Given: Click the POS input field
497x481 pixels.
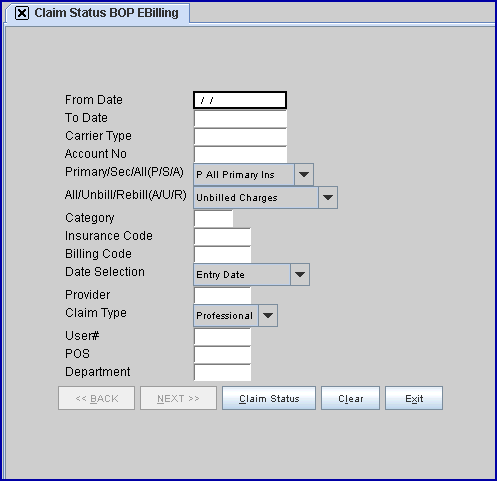Looking at the screenshot, I should (223, 354).
